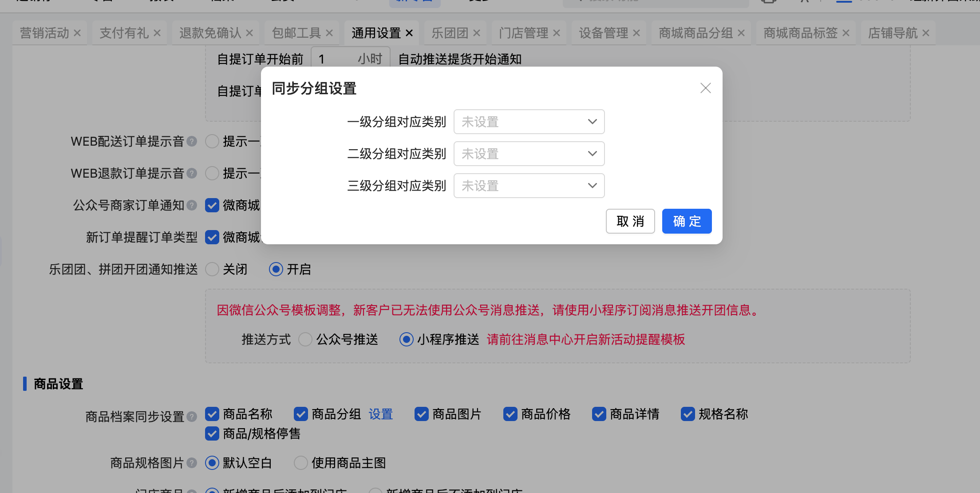Switch to the 商城商品分组 tab

point(695,33)
